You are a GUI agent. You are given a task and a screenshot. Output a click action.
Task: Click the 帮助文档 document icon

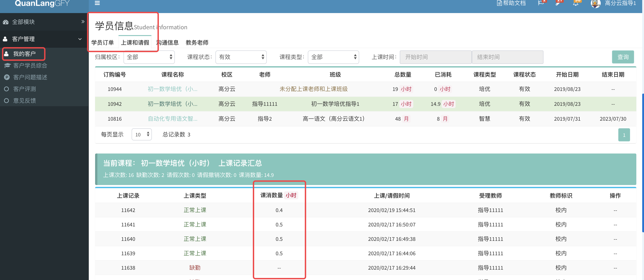tap(499, 3)
